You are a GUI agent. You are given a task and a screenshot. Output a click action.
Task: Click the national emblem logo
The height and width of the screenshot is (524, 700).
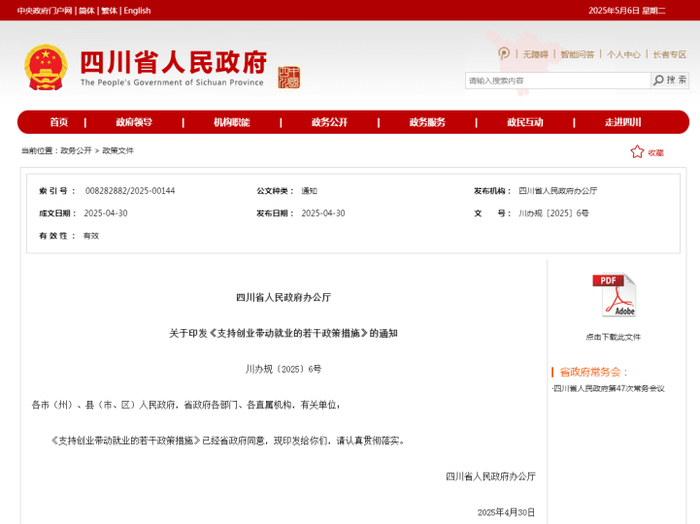pos(46,67)
